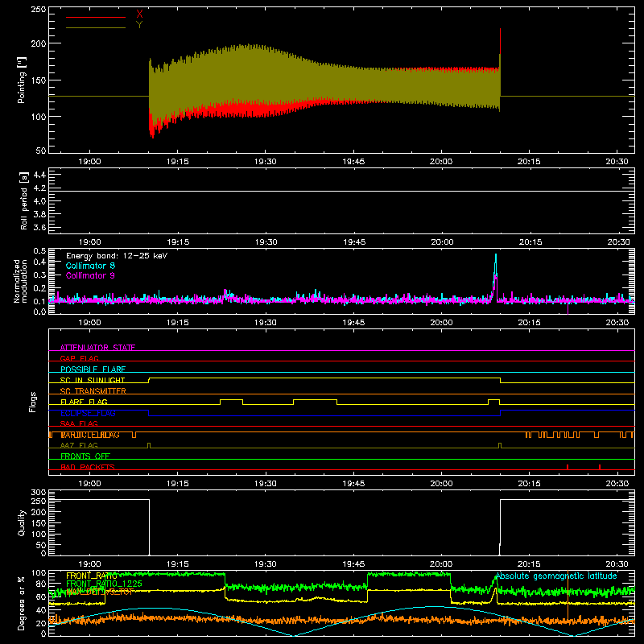This screenshot has height=644, width=644.
Task: Click the SAA_FLAG label
Action: click(x=79, y=423)
